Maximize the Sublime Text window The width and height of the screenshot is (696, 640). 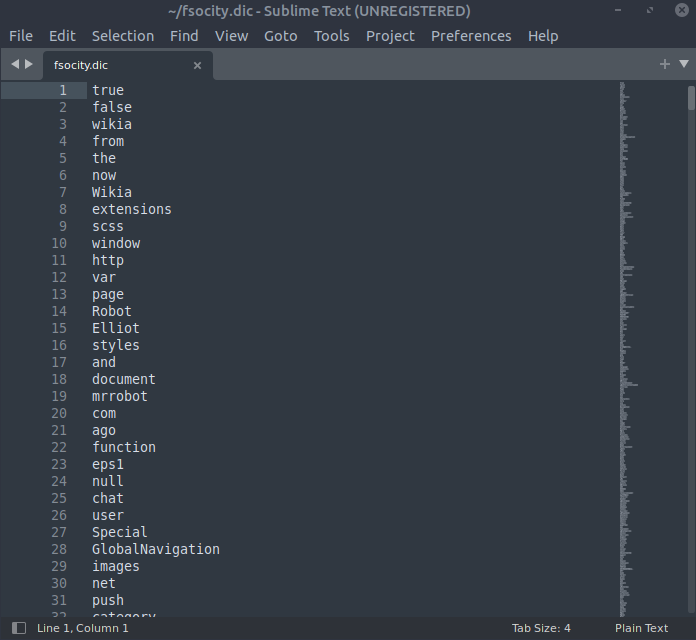click(650, 10)
